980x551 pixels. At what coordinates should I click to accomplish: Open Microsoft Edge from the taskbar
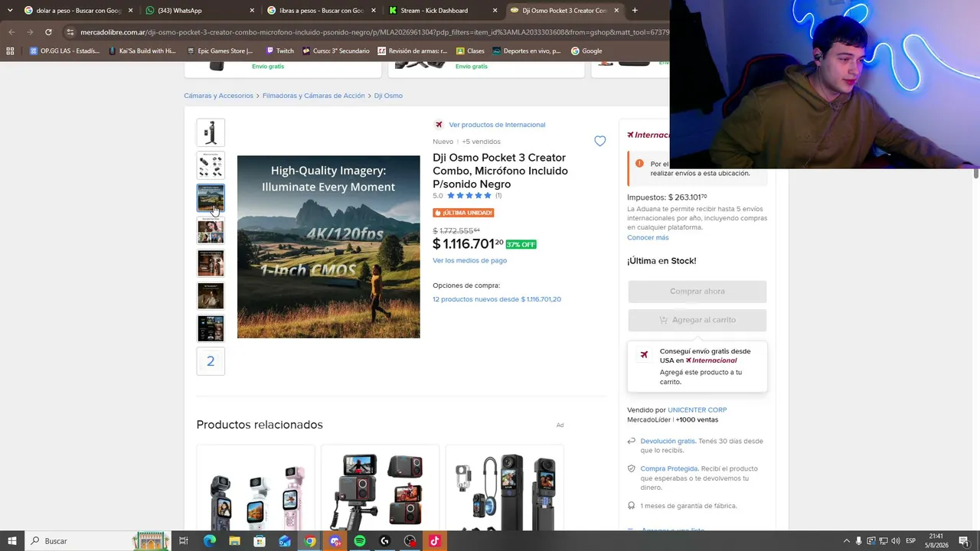(x=209, y=541)
